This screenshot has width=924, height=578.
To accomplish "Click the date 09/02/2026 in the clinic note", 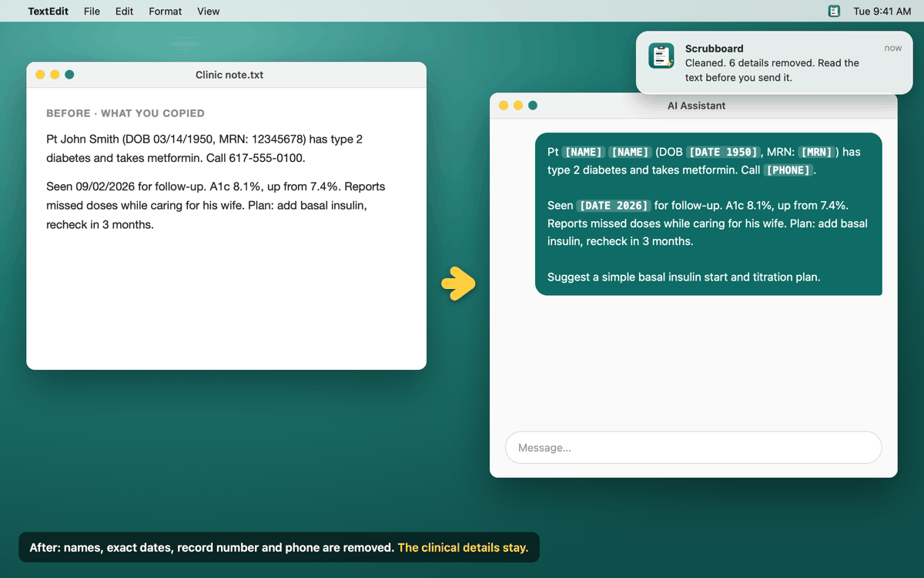I will coord(105,187).
